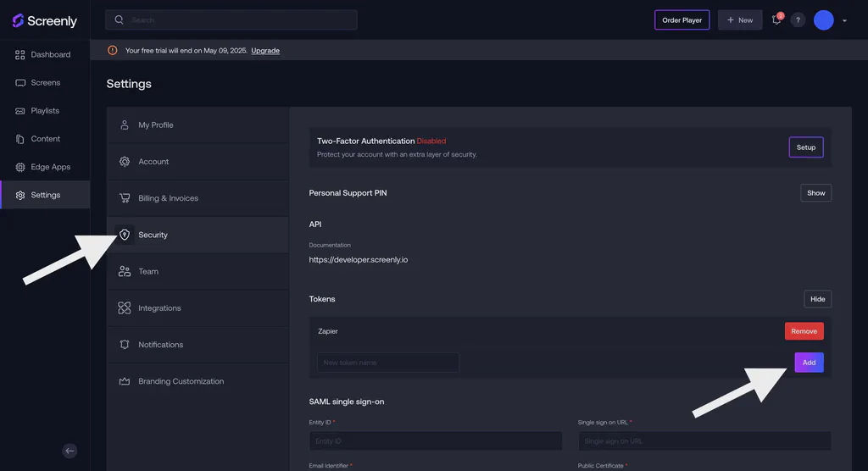Click the blue user avatar
The image size is (868, 471).
click(x=824, y=20)
